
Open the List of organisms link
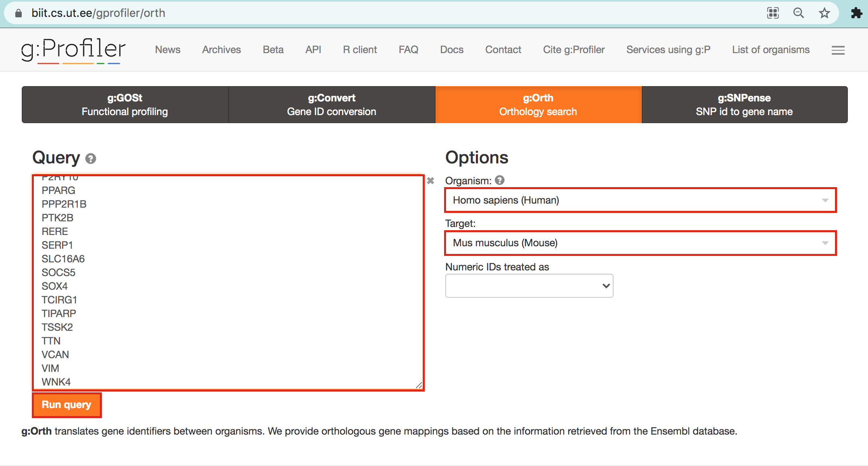[x=771, y=49]
